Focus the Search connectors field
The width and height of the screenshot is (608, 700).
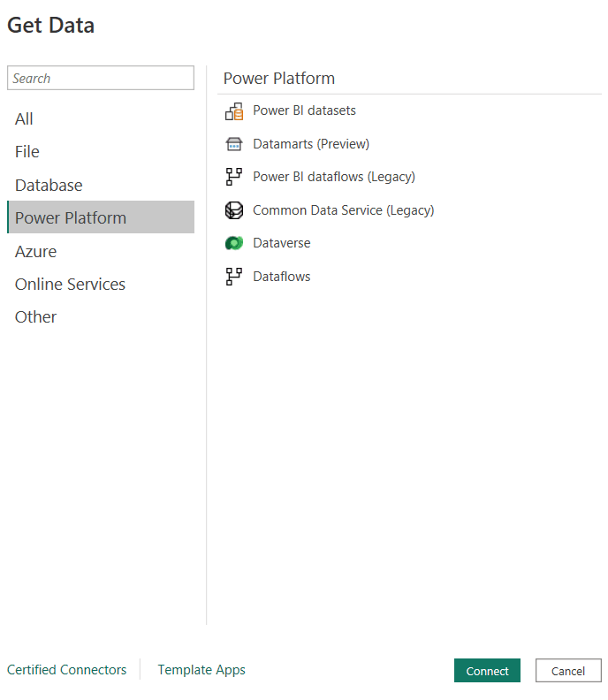coord(101,78)
